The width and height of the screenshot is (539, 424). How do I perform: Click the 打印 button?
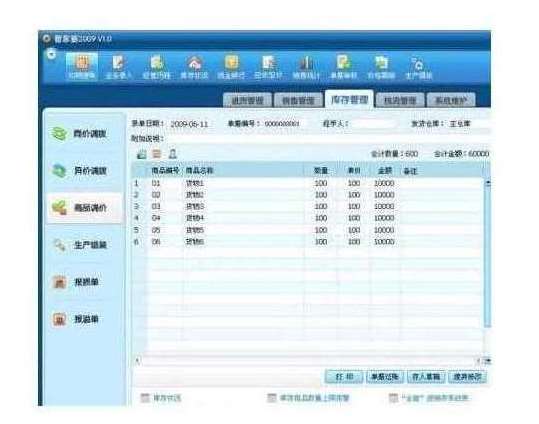point(344,377)
